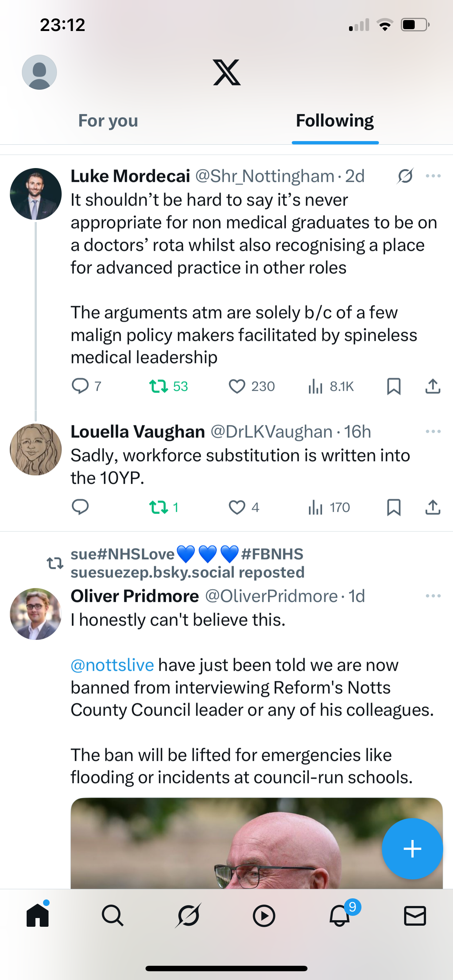
Task: Switch to the For you tab
Action: [108, 121]
